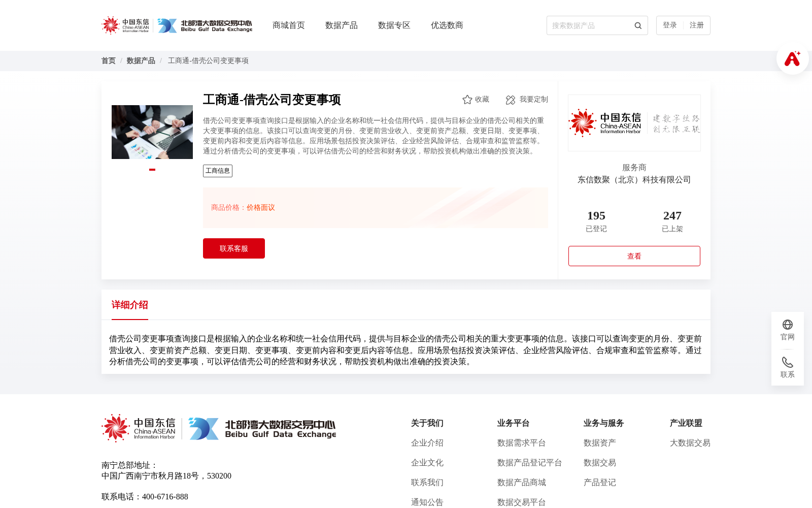Click the product thumbnail image

coord(152,132)
